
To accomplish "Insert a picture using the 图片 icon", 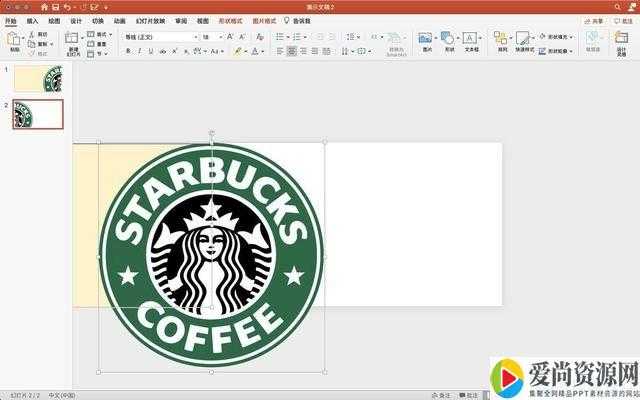I will [x=425, y=39].
